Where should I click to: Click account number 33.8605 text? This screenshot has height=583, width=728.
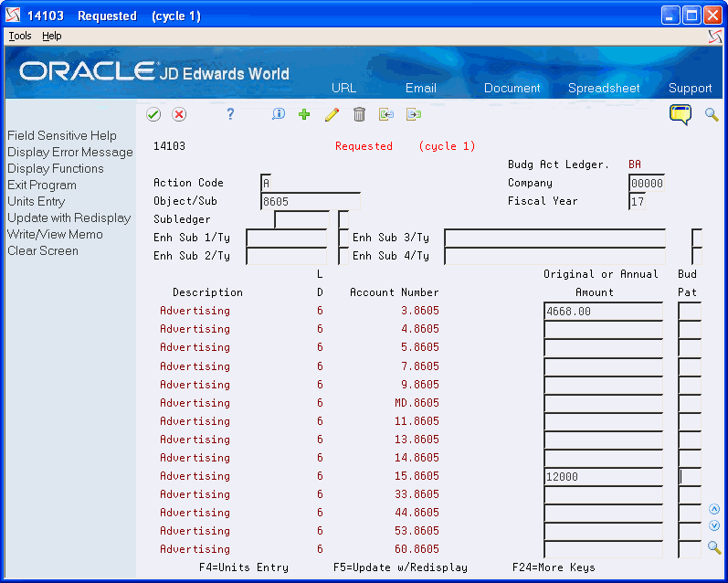point(417,494)
